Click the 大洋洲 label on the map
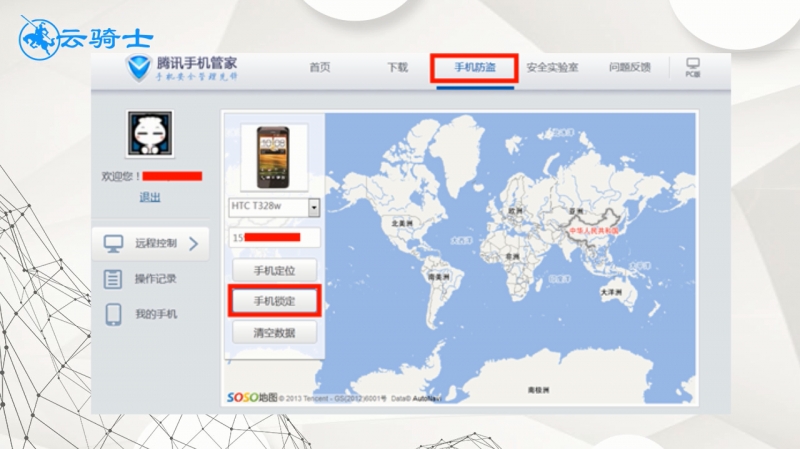Viewport: 800px width, 449px height. pyautogui.click(x=611, y=292)
